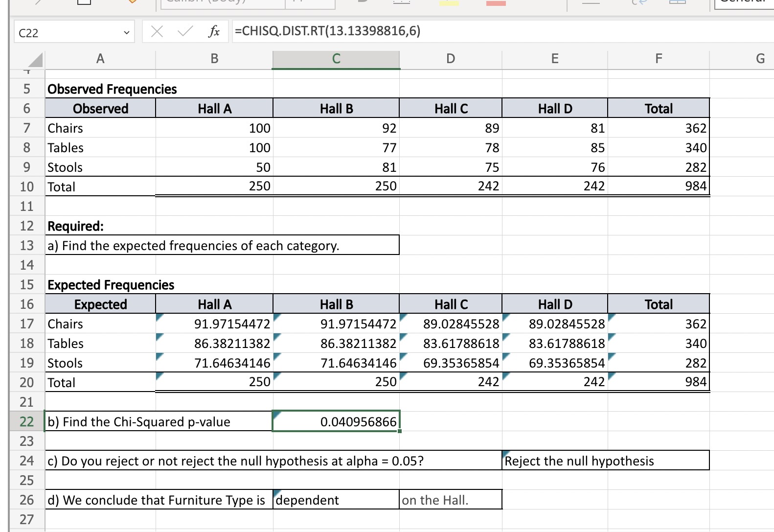Click the Select All corner triangle
This screenshot has height=532, width=774.
pos(35,60)
